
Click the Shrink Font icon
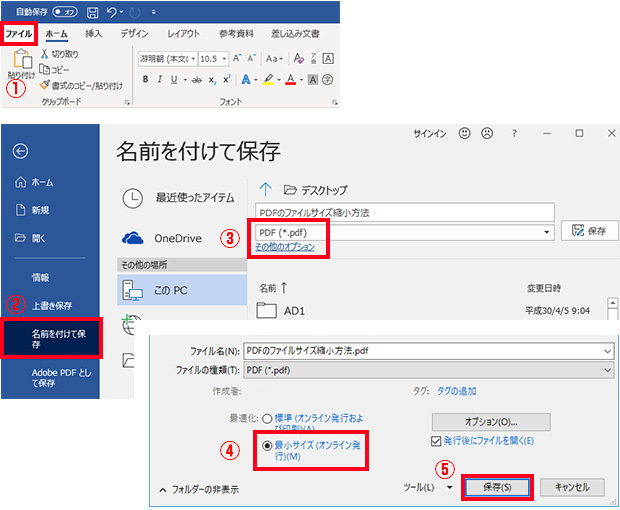(x=251, y=58)
